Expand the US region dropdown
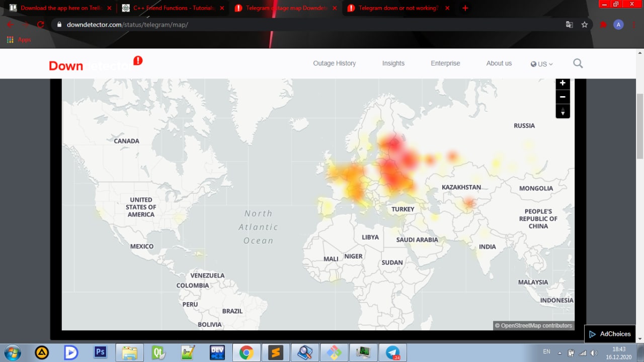The height and width of the screenshot is (362, 644). [x=542, y=64]
